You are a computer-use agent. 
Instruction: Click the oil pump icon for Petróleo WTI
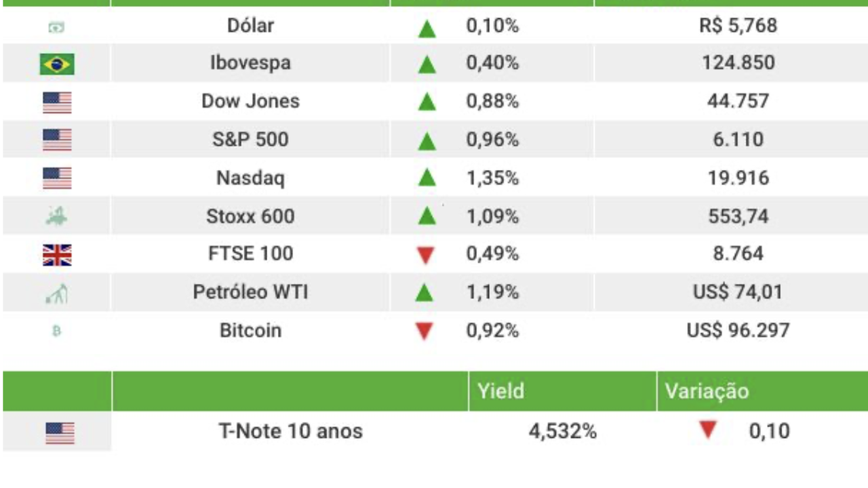tap(57, 293)
